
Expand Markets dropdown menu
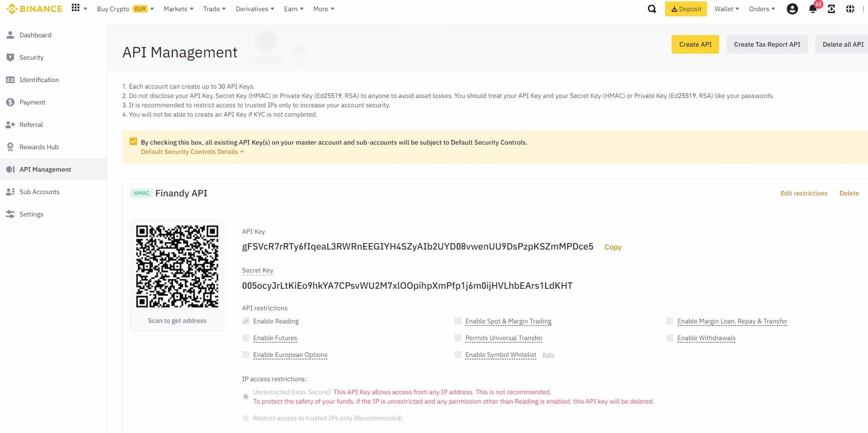pos(178,9)
